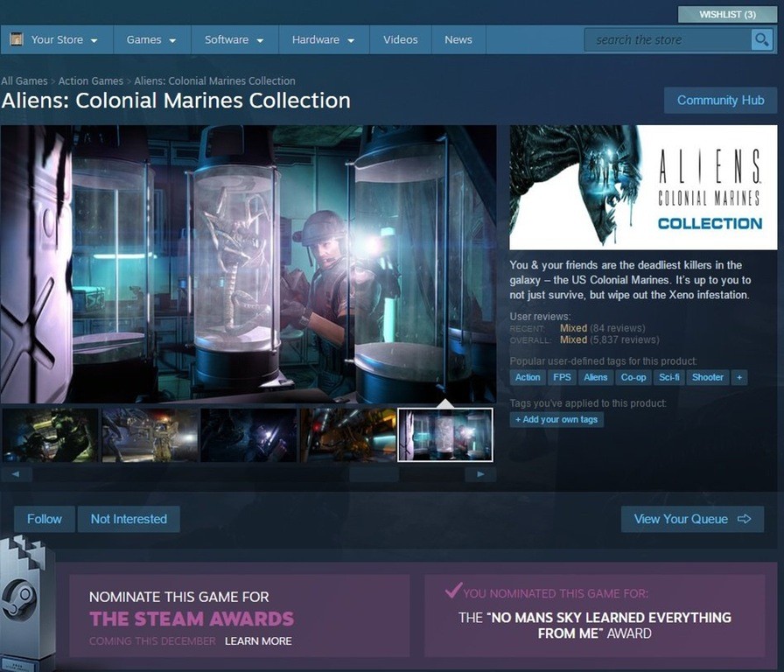Click the nominated award name text
784x672 pixels.
tap(595, 625)
